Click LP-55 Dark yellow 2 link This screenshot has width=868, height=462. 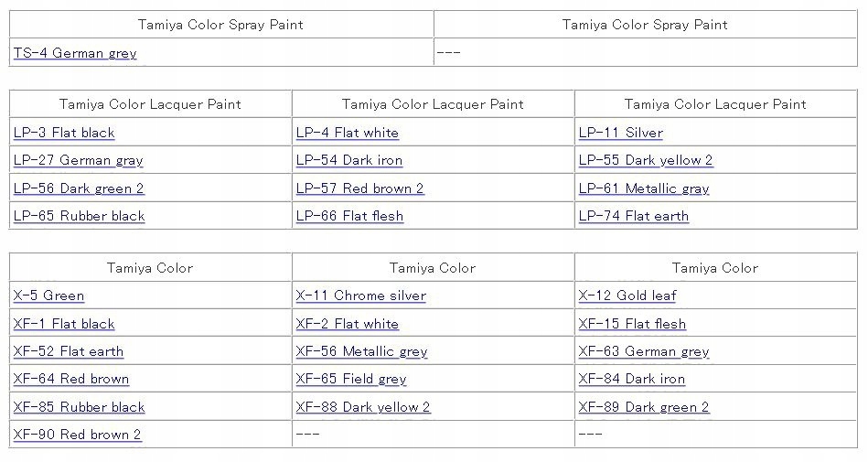(x=646, y=160)
